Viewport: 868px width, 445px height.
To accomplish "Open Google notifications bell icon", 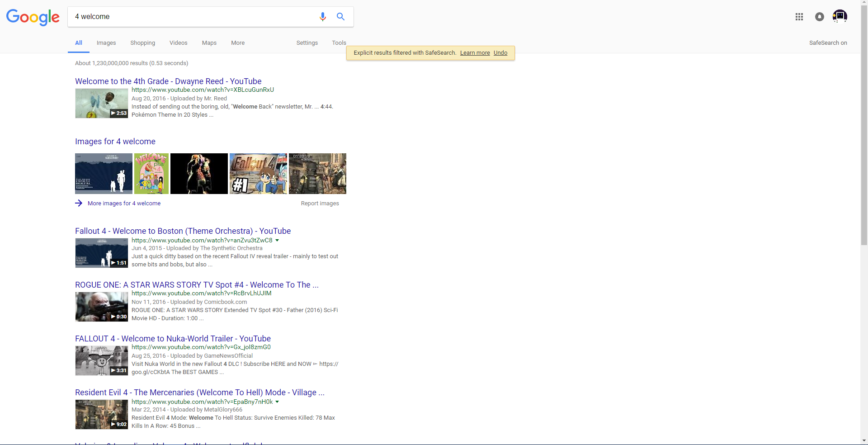I will 820,17.
